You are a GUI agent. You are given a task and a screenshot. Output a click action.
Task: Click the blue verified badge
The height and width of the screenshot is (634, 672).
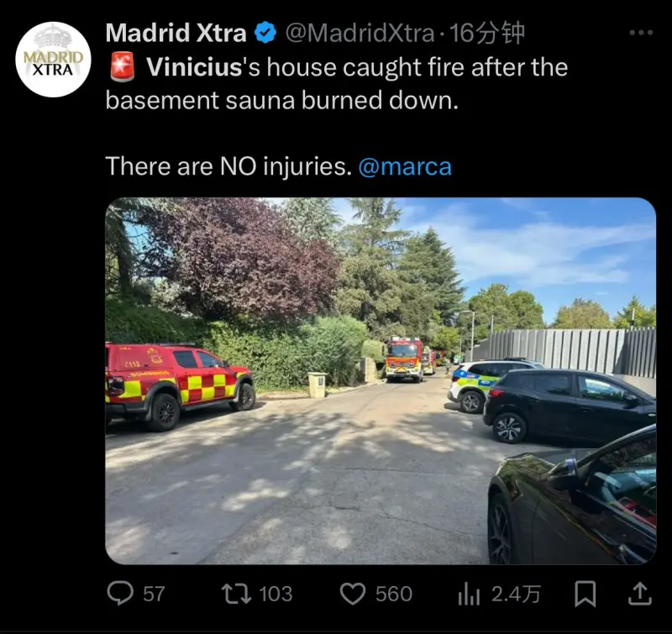[265, 33]
